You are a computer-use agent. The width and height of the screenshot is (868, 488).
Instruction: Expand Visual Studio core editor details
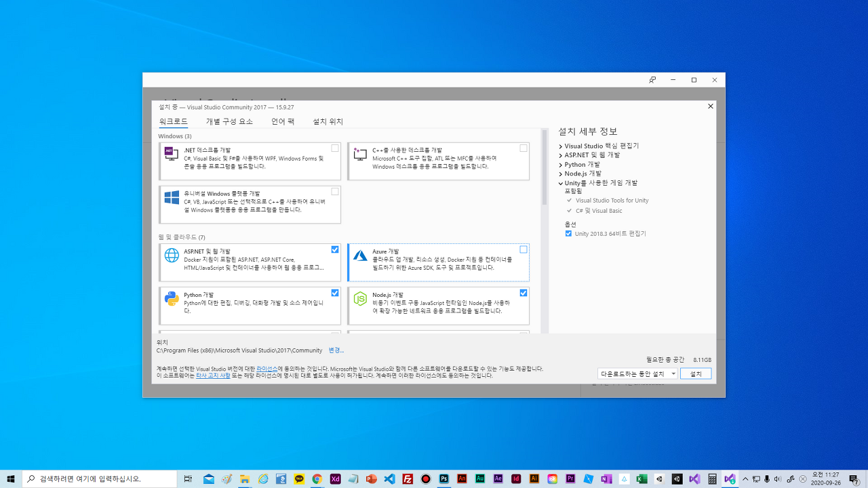click(561, 146)
